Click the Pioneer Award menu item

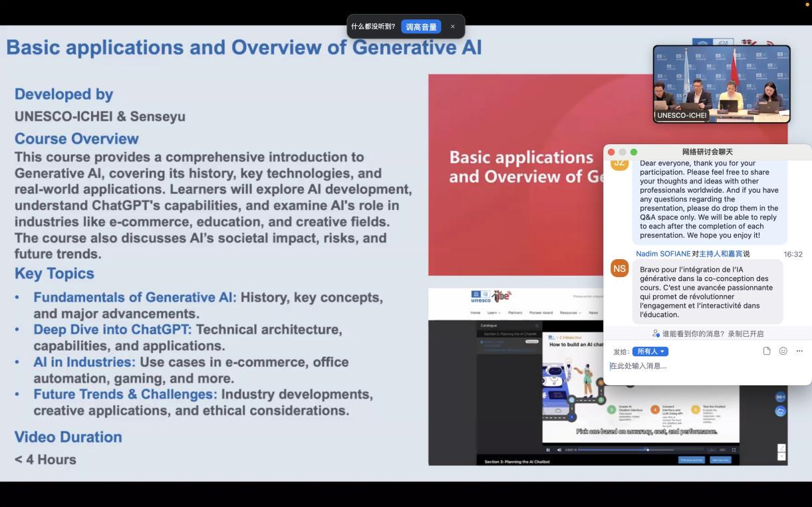coord(541,312)
